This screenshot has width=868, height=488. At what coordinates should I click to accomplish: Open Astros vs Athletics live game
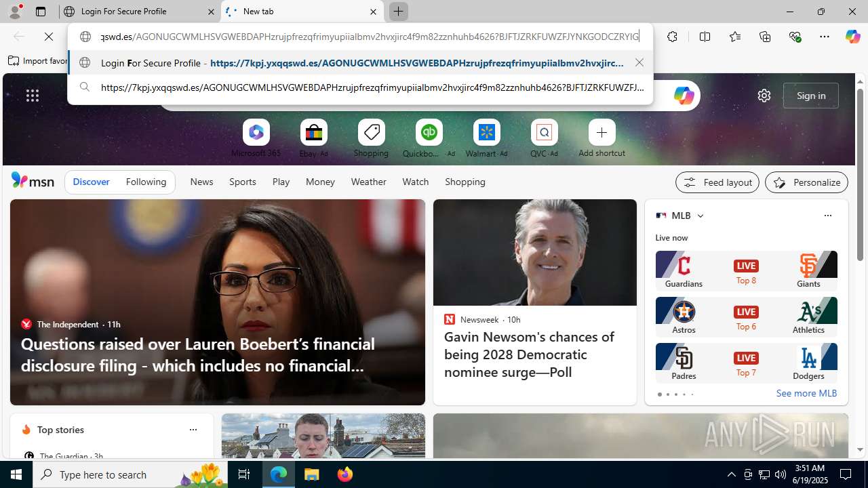click(746, 317)
